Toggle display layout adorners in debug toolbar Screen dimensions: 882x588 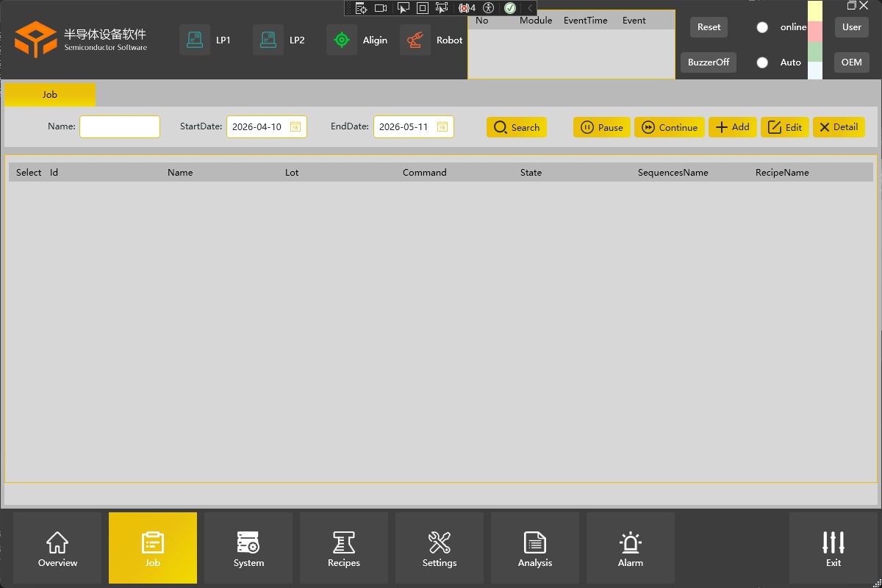tap(423, 8)
